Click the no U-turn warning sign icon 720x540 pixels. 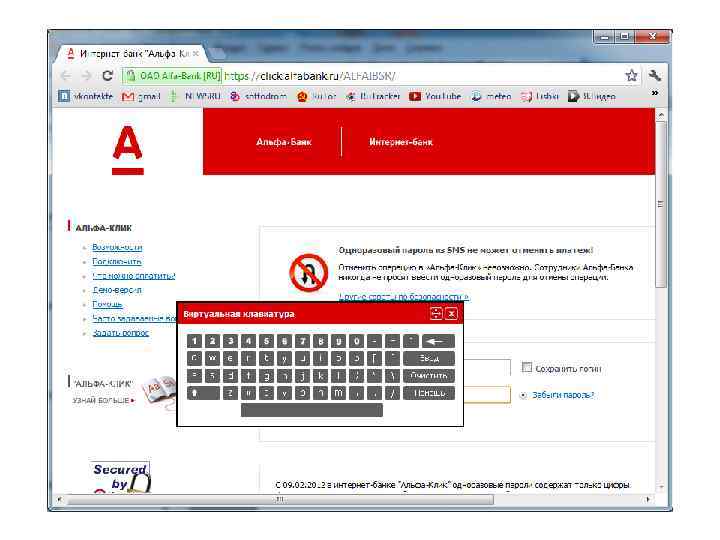309,273
